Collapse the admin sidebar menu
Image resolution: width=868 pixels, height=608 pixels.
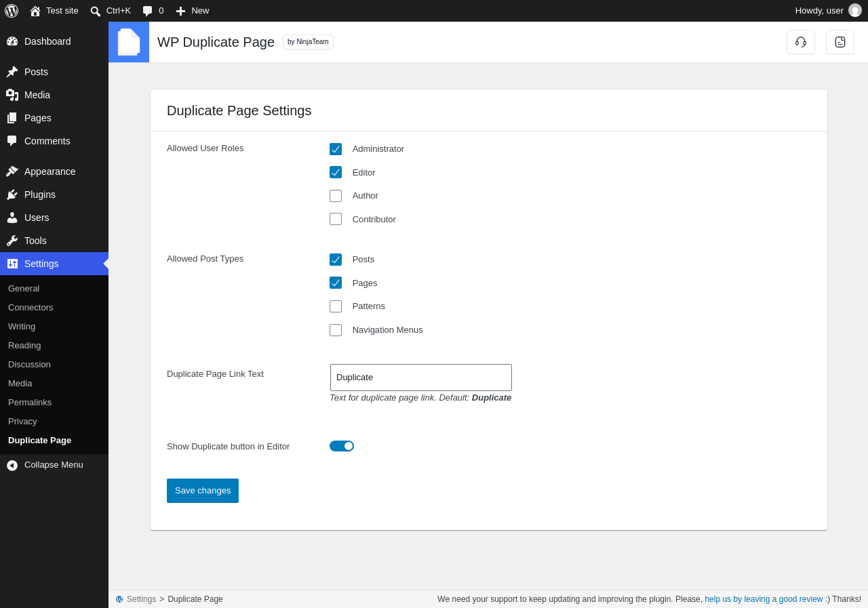54,465
